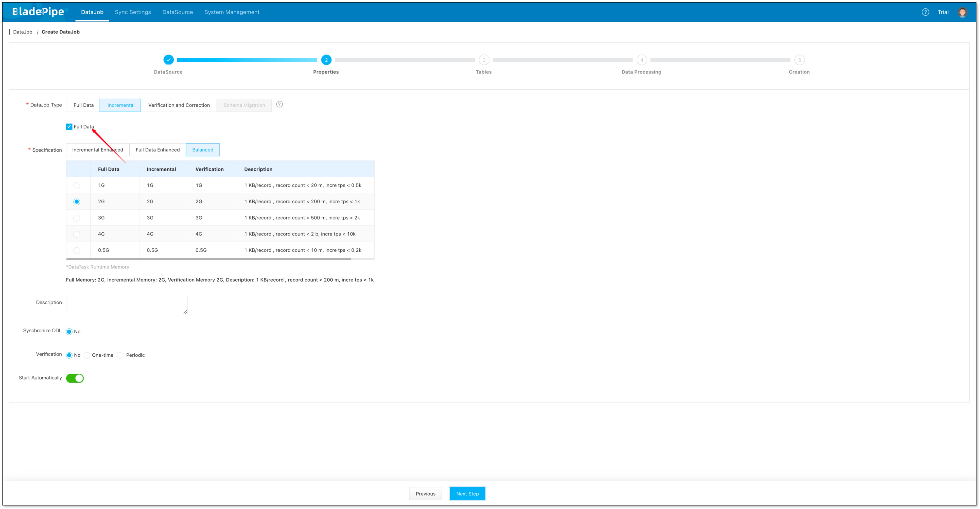Select the 4G specification radio button

point(77,234)
